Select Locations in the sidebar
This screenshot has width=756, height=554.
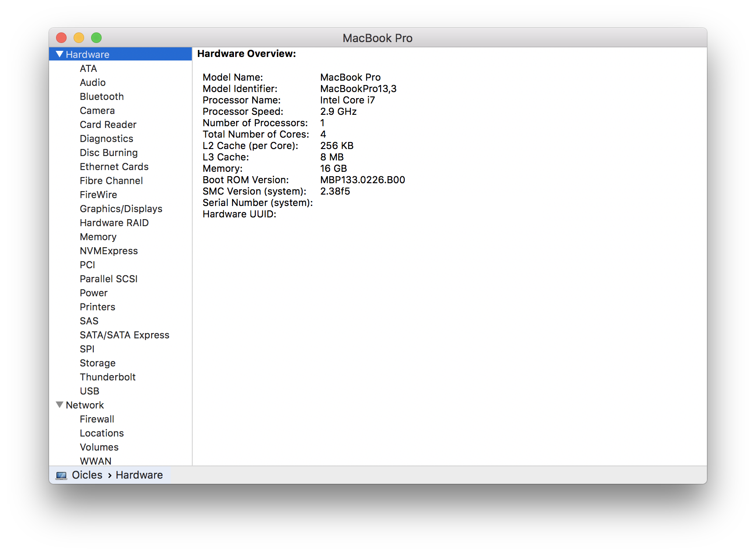[102, 433]
